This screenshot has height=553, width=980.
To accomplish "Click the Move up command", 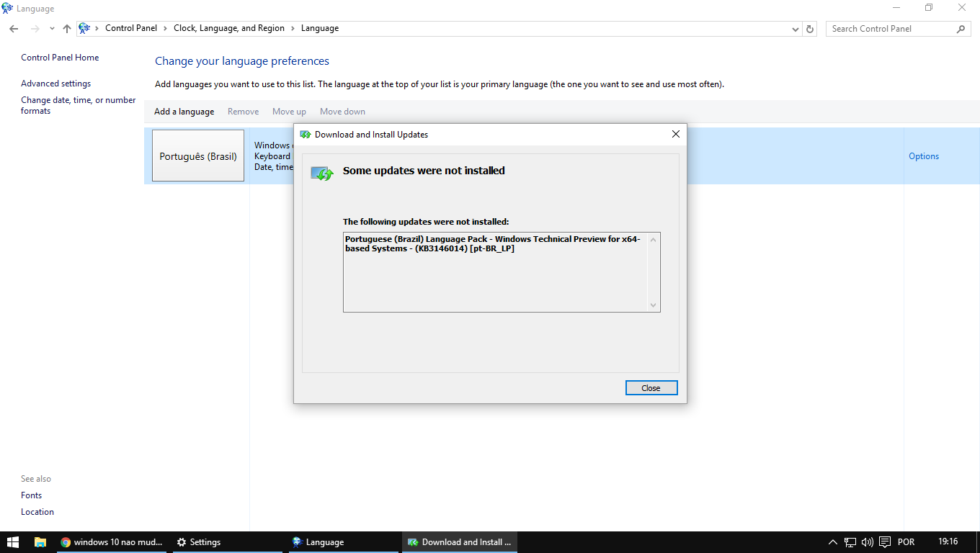I will point(289,112).
